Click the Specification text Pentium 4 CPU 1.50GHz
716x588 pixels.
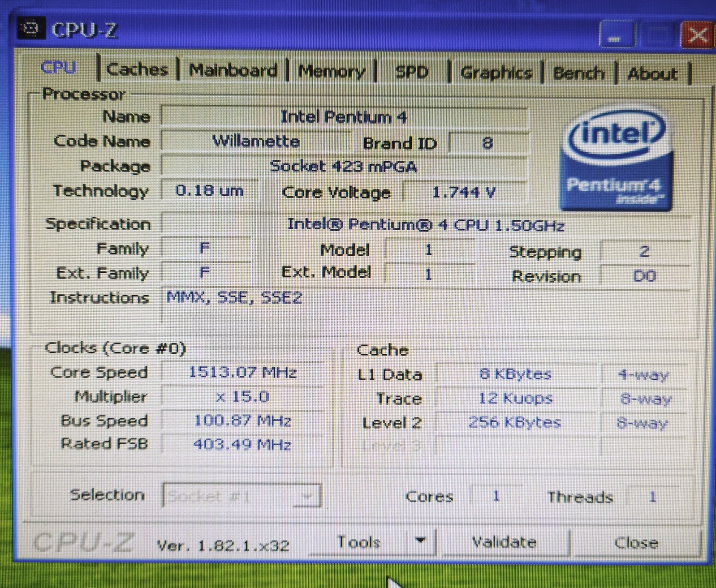[426, 224]
